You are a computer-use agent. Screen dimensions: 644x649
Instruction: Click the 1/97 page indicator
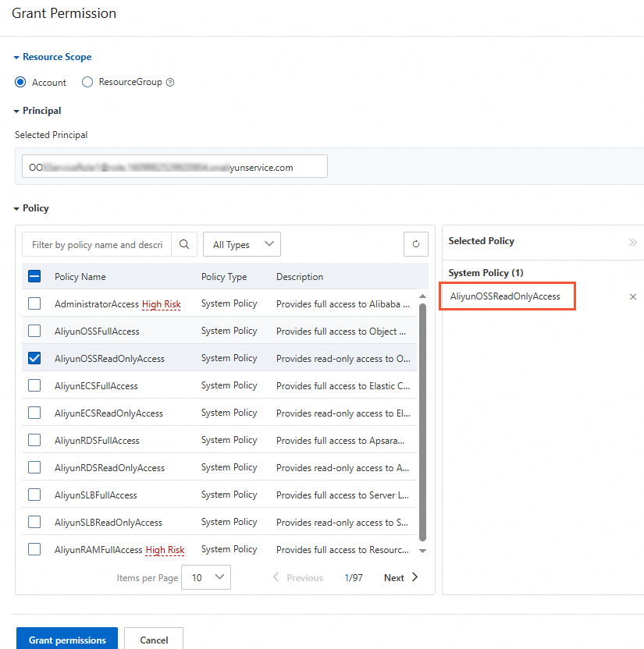coord(354,578)
